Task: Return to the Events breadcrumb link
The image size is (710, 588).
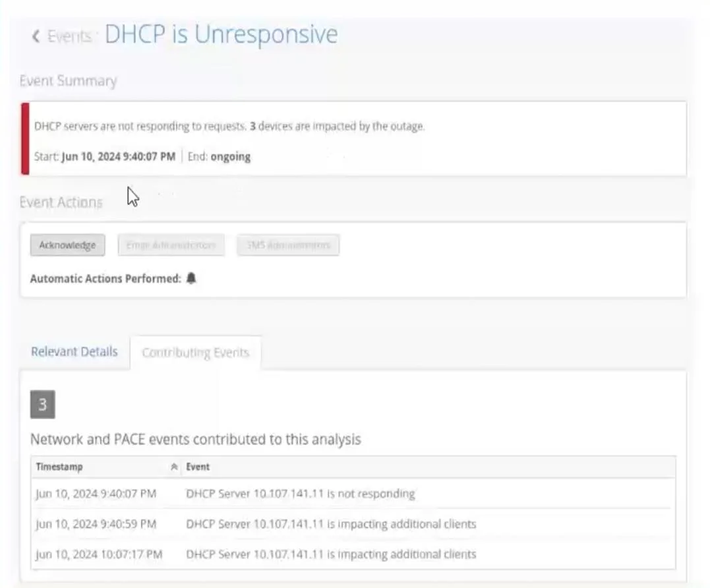Action: (x=69, y=36)
